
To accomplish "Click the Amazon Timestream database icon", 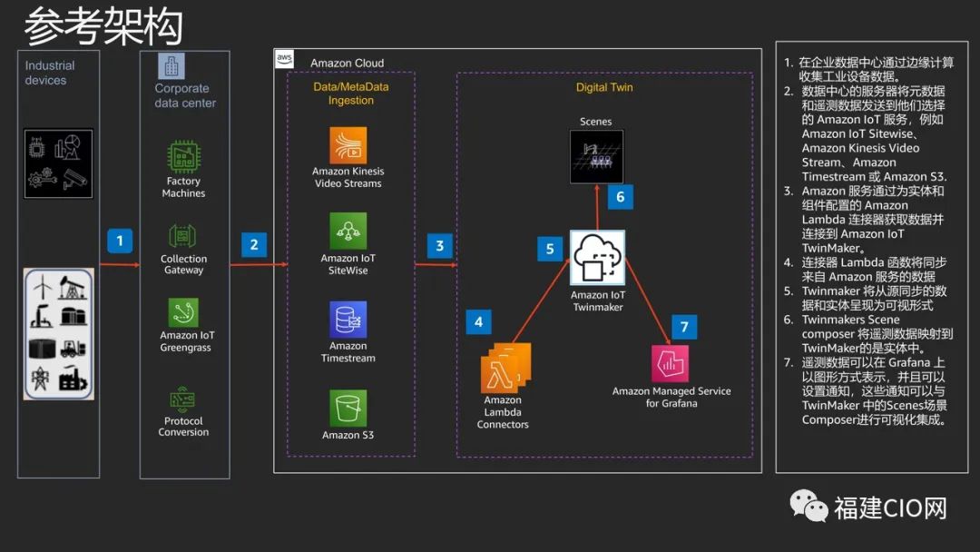I will point(348,320).
